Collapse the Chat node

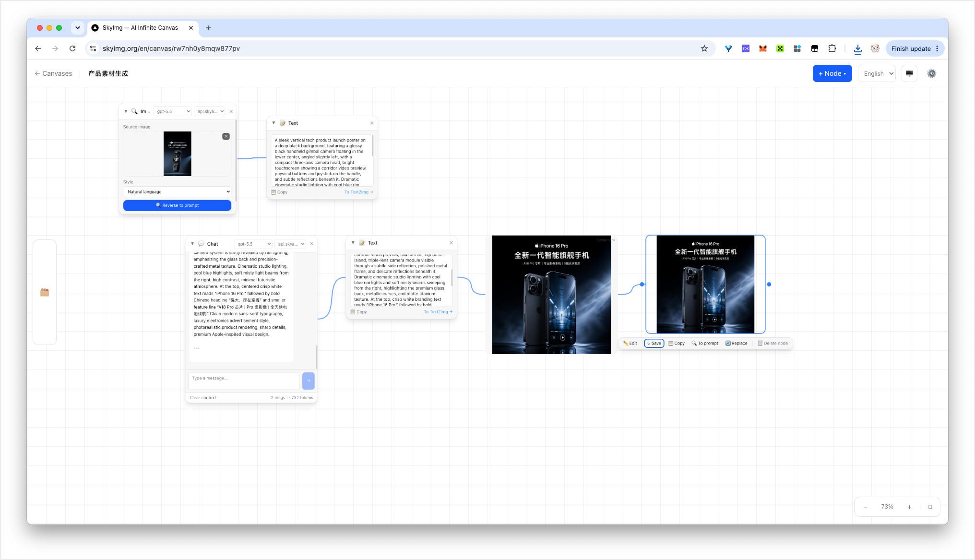tap(192, 244)
